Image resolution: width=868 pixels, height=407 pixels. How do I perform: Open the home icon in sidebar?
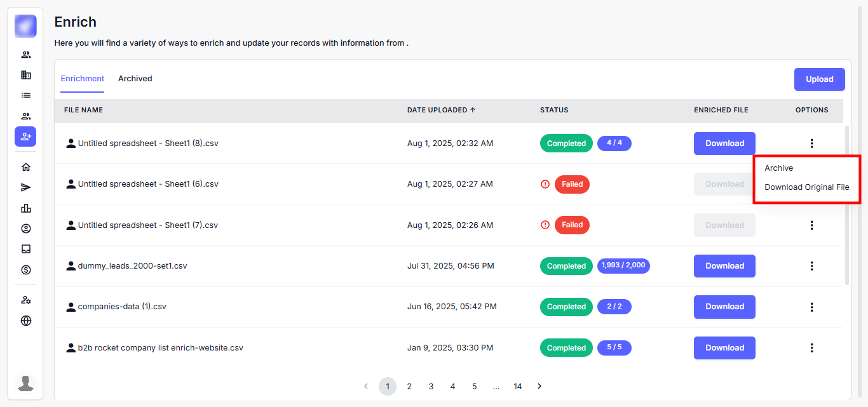26,167
